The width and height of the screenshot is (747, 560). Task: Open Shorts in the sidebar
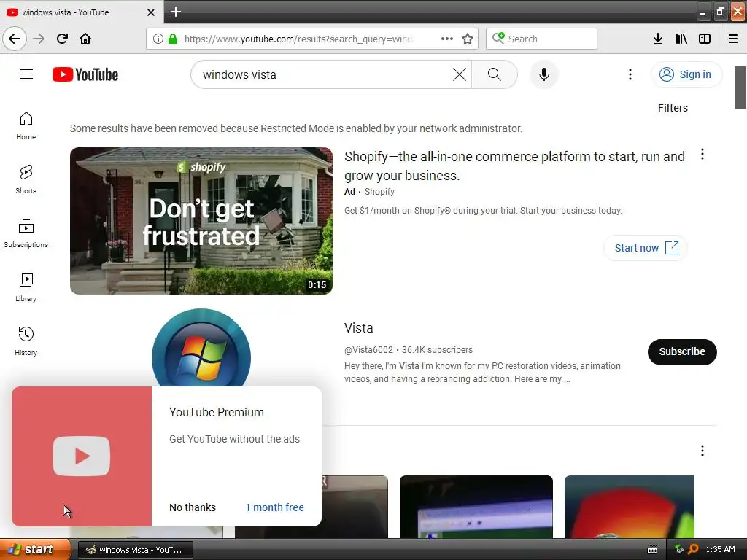26,179
